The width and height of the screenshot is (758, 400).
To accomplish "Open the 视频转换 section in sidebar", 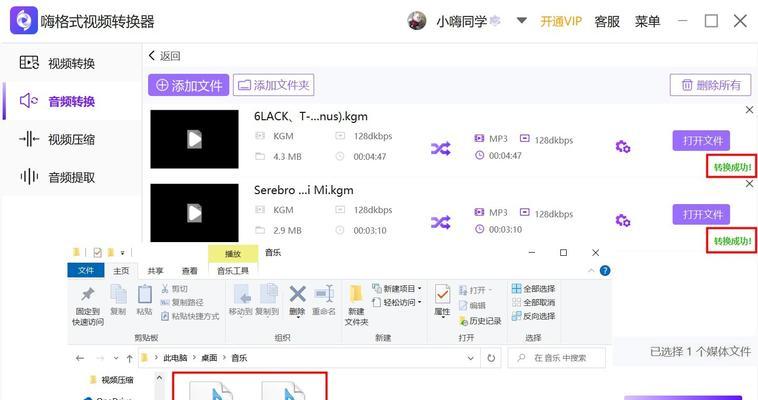I will [57, 63].
